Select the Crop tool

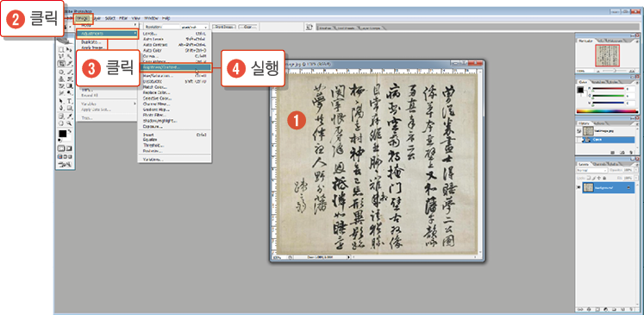point(61,63)
